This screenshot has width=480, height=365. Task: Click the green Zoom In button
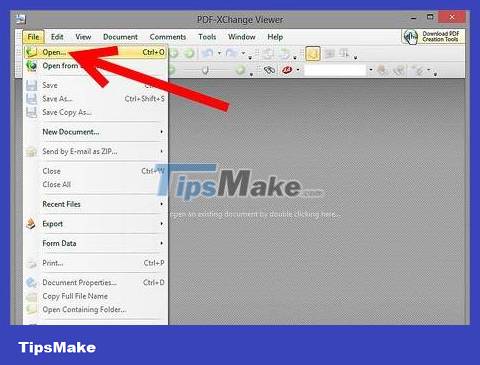[240, 70]
